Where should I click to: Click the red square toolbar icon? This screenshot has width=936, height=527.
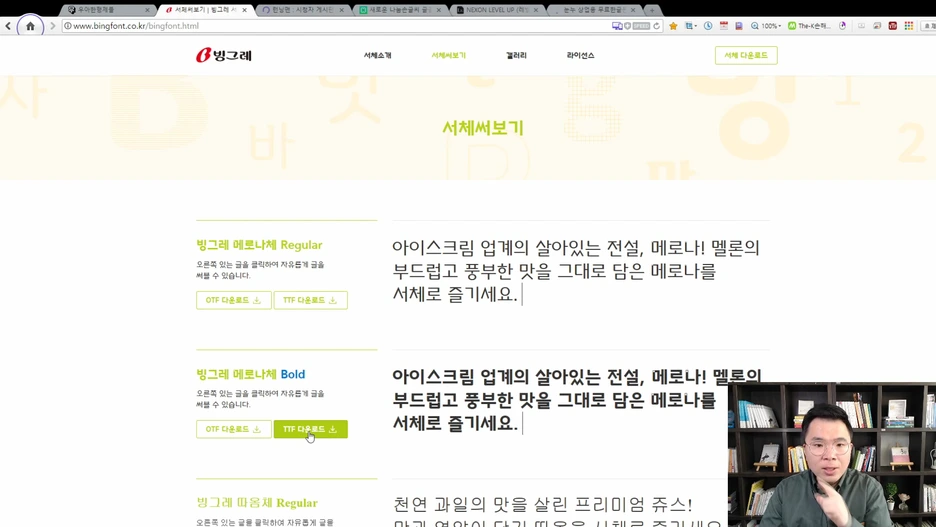[x=892, y=26]
